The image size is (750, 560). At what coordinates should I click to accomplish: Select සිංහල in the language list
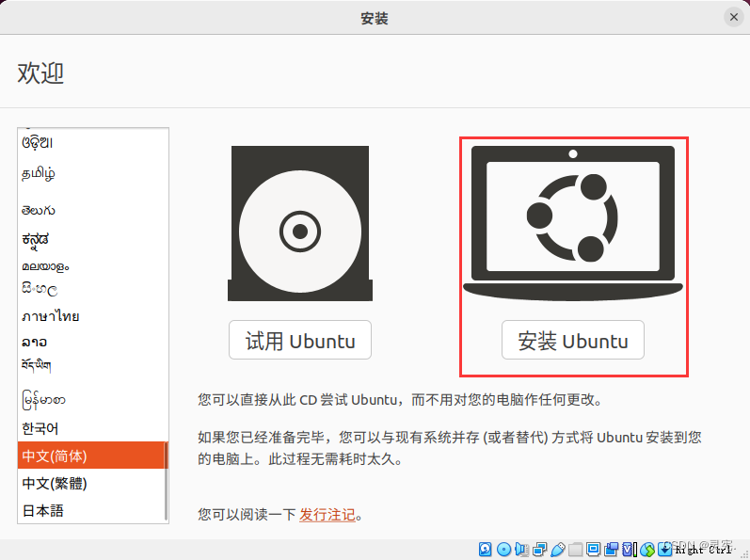(91, 289)
